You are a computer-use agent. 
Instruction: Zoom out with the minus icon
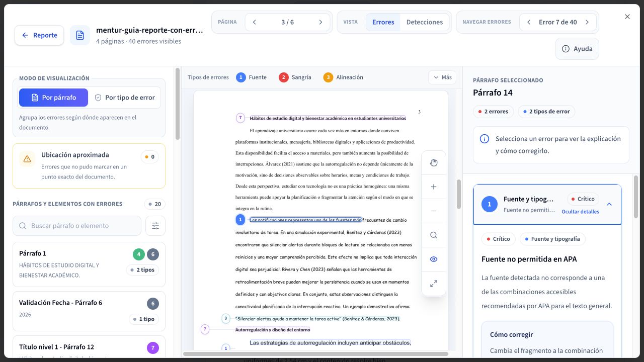(434, 211)
